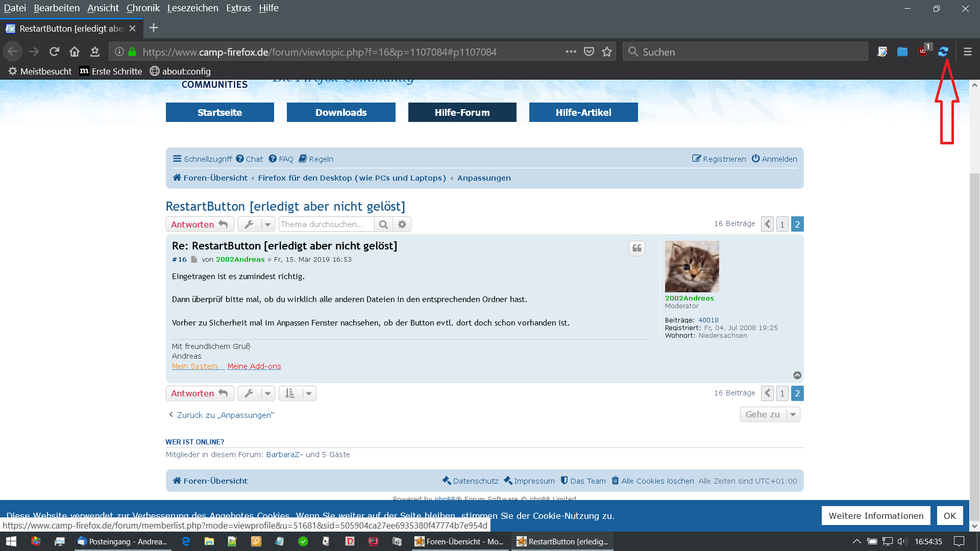This screenshot has width=980, height=551.
Task: Accept cookies with the OK button
Action: [x=949, y=516]
